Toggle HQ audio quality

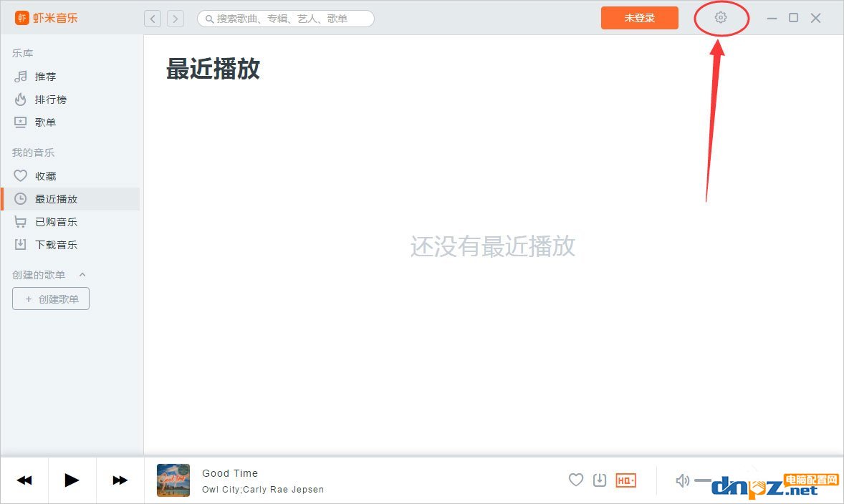625,480
